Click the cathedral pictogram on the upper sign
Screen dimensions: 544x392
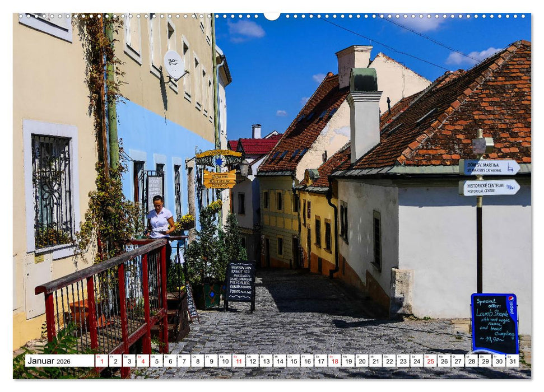510,168
